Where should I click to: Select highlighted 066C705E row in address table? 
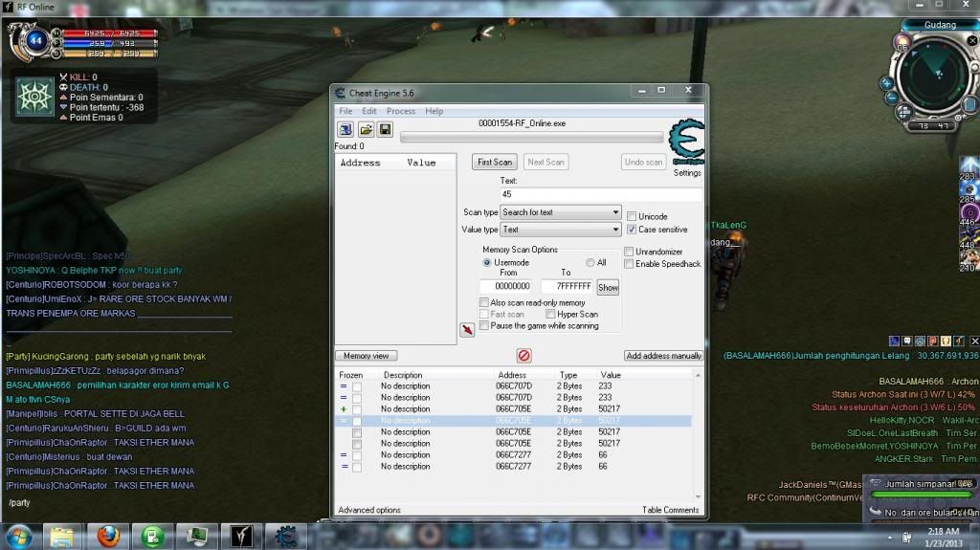(514, 421)
